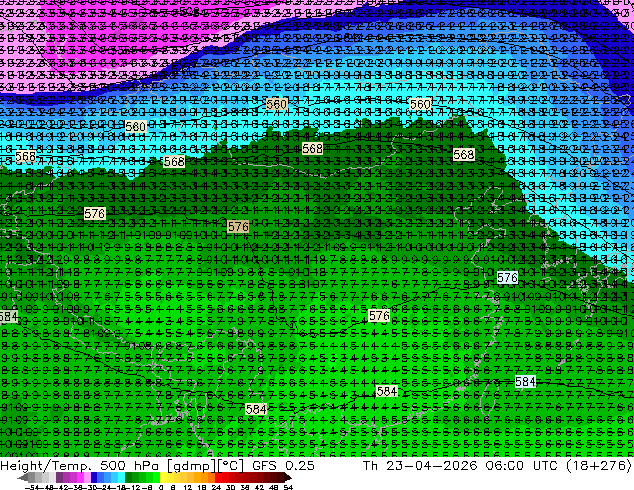
Task: Click the light-blue-boxed '584' contour label
Action: tap(525, 382)
